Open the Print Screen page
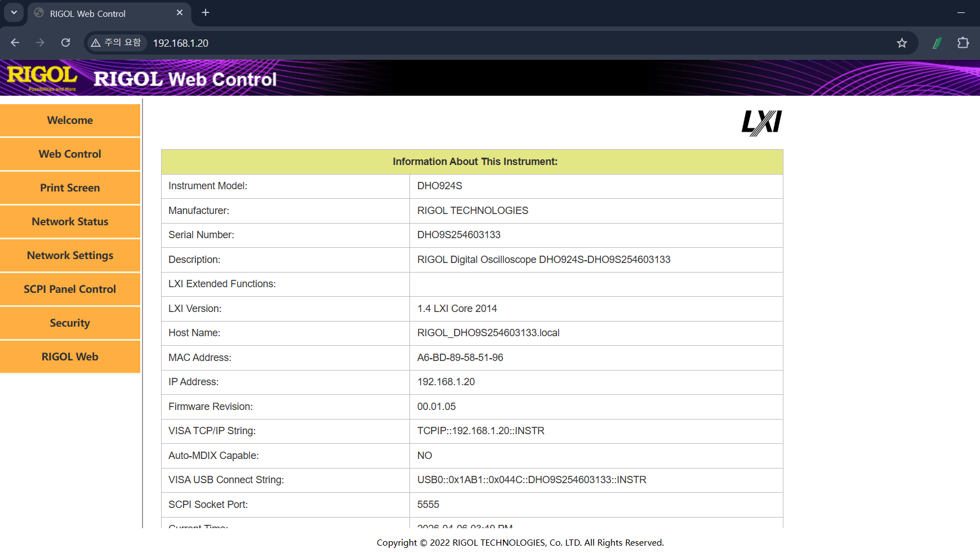Image resolution: width=980 pixels, height=553 pixels. 70,188
